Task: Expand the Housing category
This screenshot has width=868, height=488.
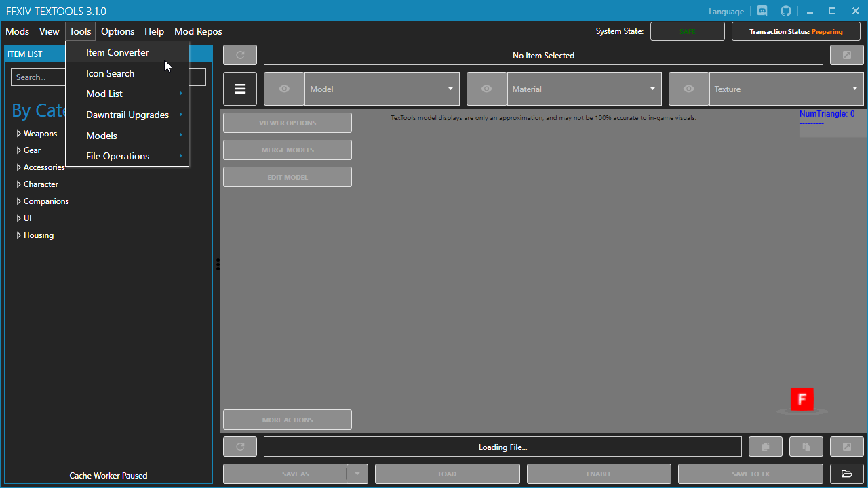Action: point(19,235)
